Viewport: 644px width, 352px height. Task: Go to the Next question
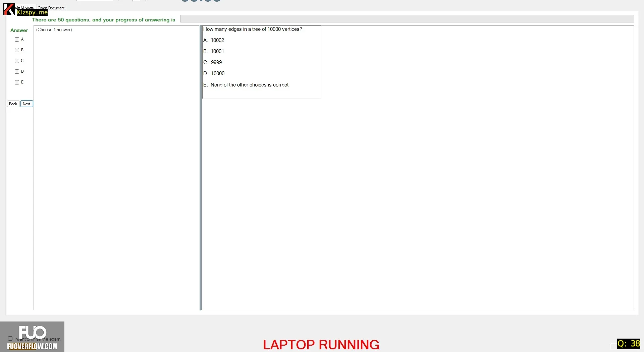click(x=26, y=104)
